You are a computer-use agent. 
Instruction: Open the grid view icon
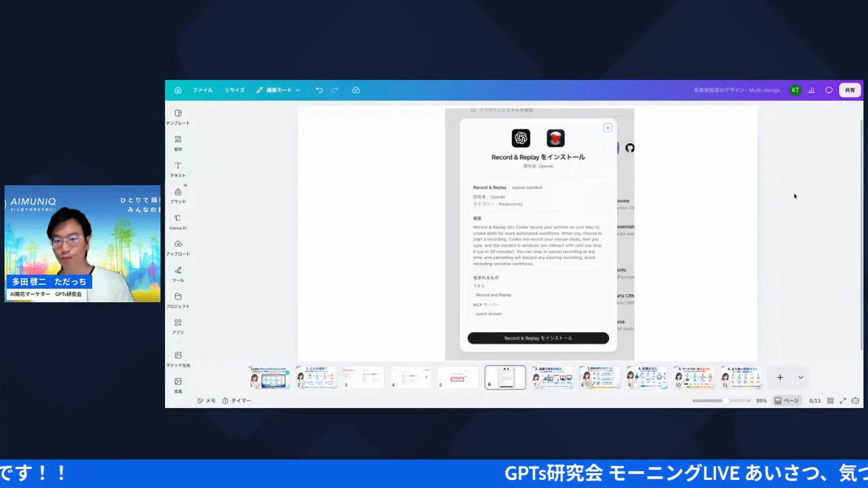[x=830, y=401]
